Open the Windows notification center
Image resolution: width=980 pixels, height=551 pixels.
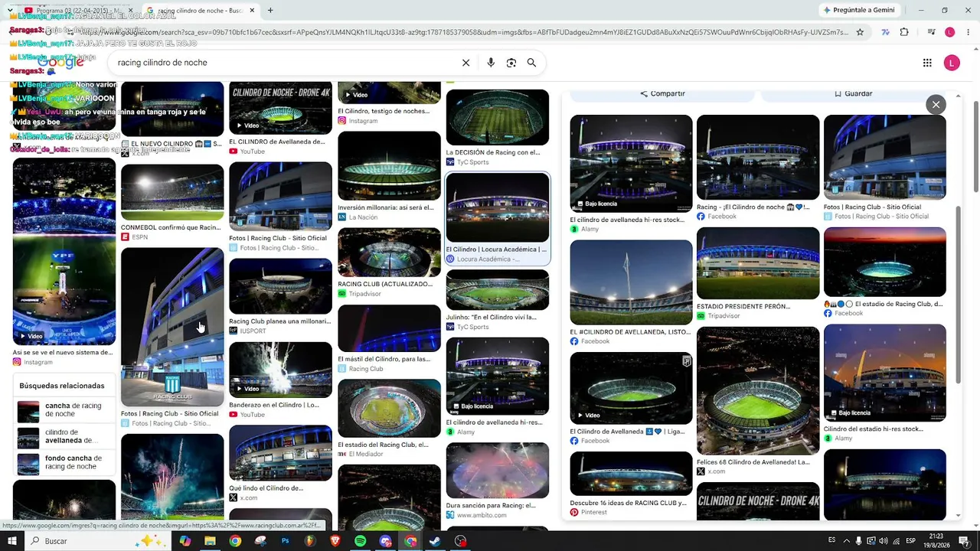964,541
